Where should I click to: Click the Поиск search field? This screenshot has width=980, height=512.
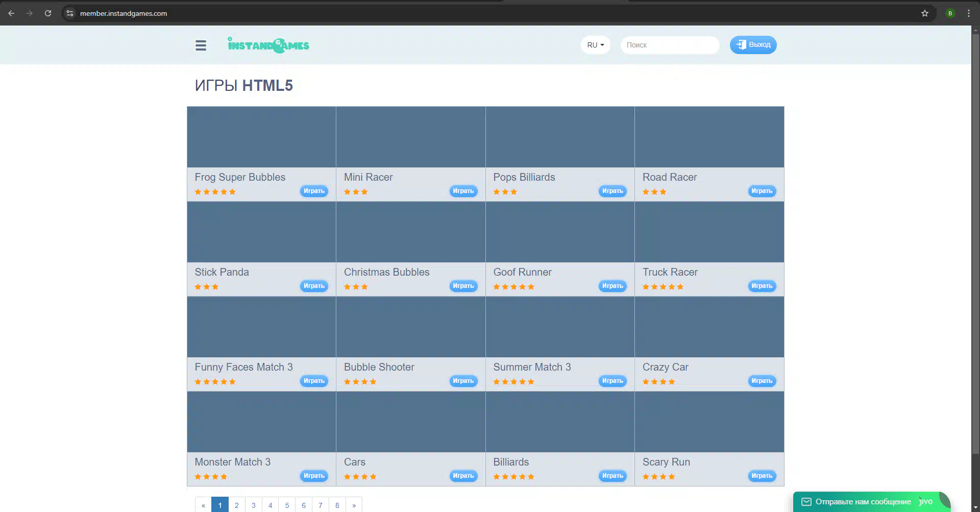[x=670, y=45]
